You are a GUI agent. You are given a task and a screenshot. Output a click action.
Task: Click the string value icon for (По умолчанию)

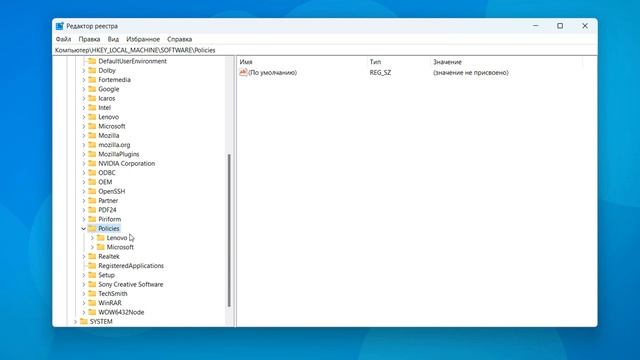(x=244, y=72)
